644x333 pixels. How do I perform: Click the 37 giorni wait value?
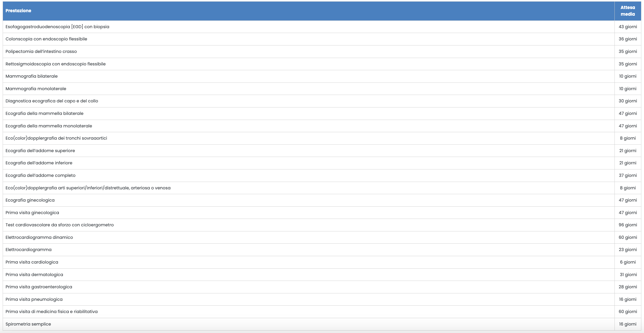point(628,175)
